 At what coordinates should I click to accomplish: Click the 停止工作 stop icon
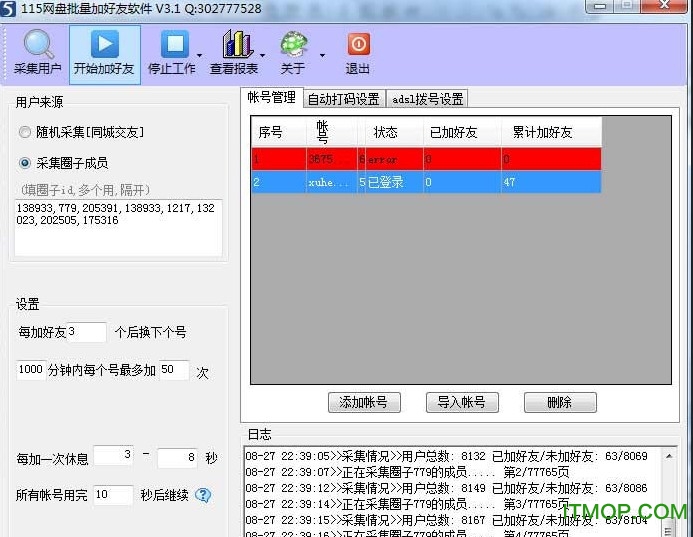point(174,45)
